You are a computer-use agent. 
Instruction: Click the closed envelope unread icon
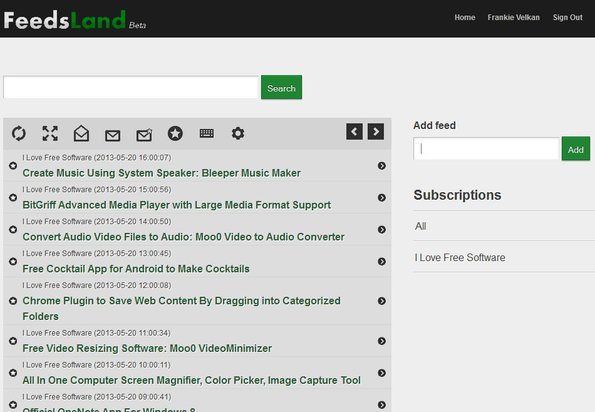click(113, 135)
